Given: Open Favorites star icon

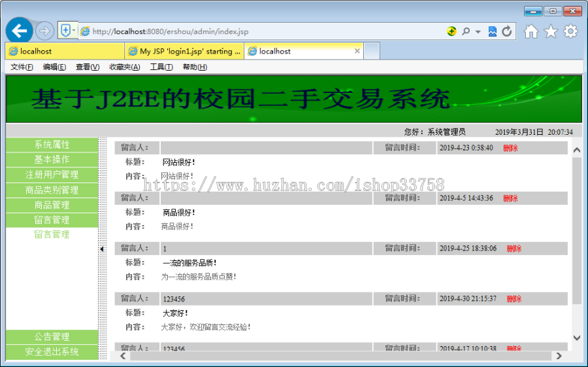Looking at the screenshot, I should [551, 31].
